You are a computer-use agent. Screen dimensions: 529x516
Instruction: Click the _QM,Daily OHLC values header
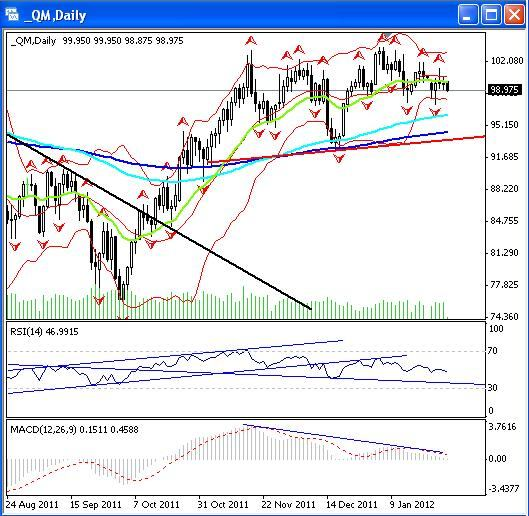97,41
